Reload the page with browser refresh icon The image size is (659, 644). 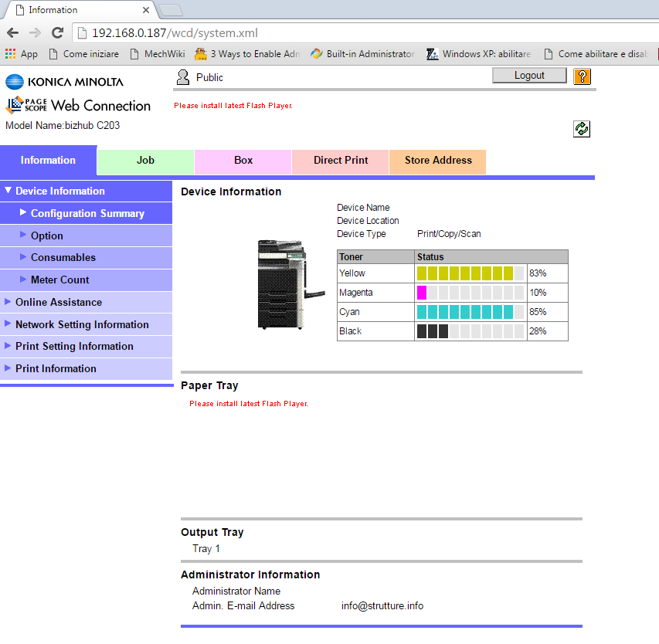click(57, 32)
